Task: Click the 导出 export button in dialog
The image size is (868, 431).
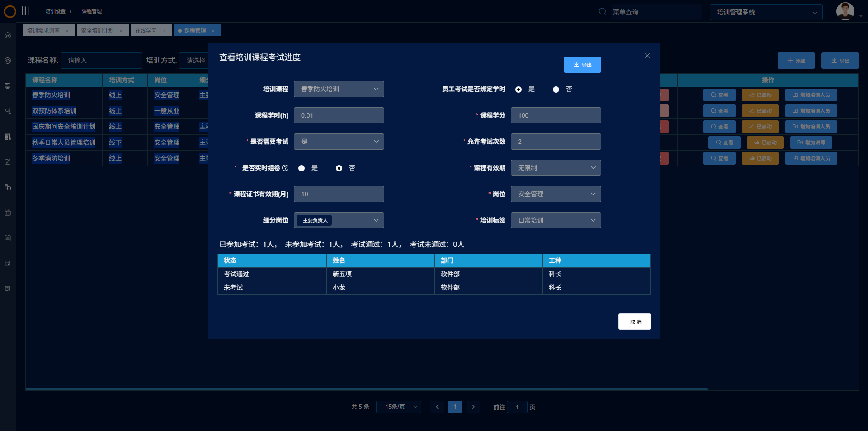Action: coord(582,64)
